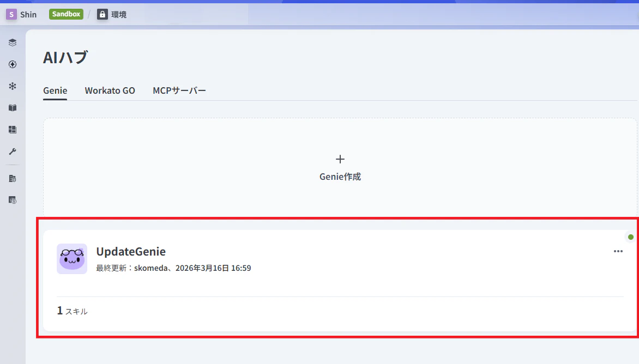Click the 1 スキル count

point(72,311)
